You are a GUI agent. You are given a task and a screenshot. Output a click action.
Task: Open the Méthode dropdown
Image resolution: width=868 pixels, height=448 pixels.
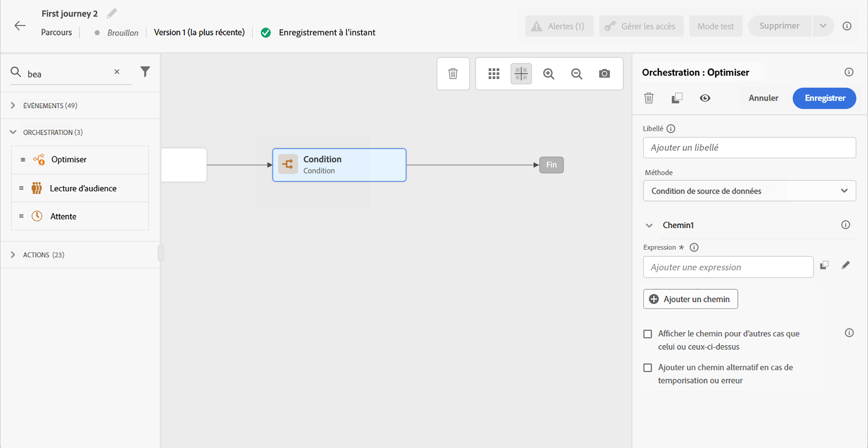[749, 191]
